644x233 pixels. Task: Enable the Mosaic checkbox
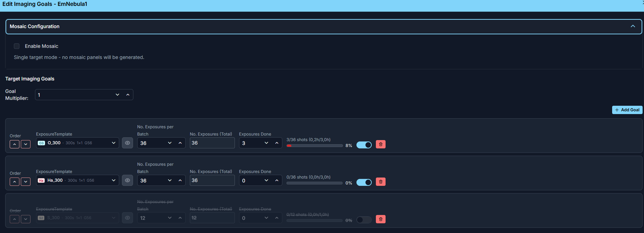pos(17,46)
